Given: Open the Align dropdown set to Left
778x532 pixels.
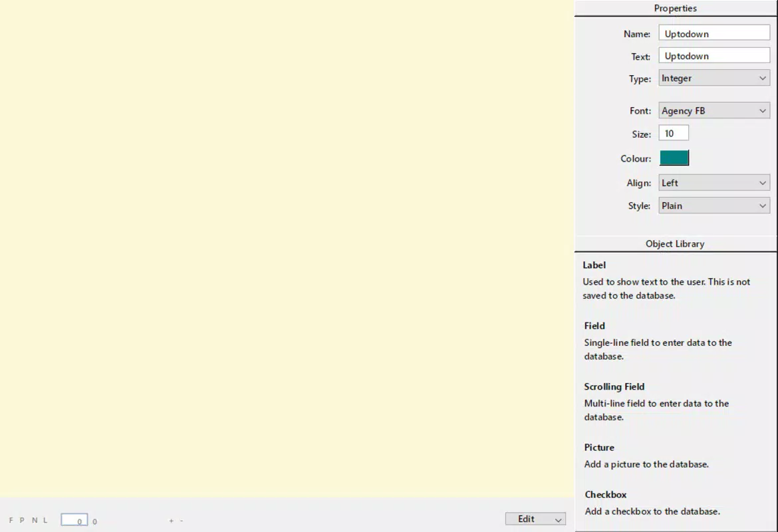Looking at the screenshot, I should pyautogui.click(x=714, y=183).
